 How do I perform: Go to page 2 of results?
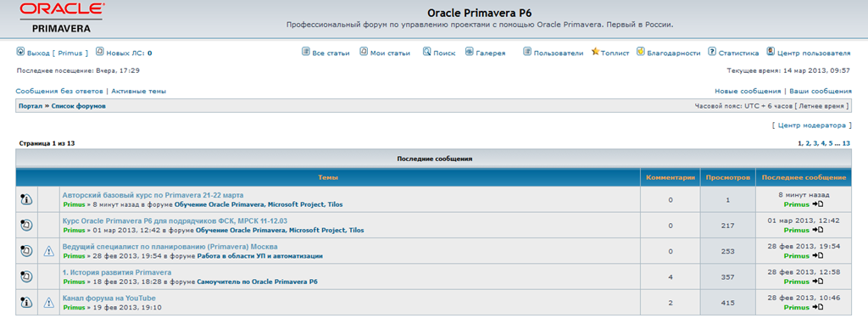click(808, 143)
